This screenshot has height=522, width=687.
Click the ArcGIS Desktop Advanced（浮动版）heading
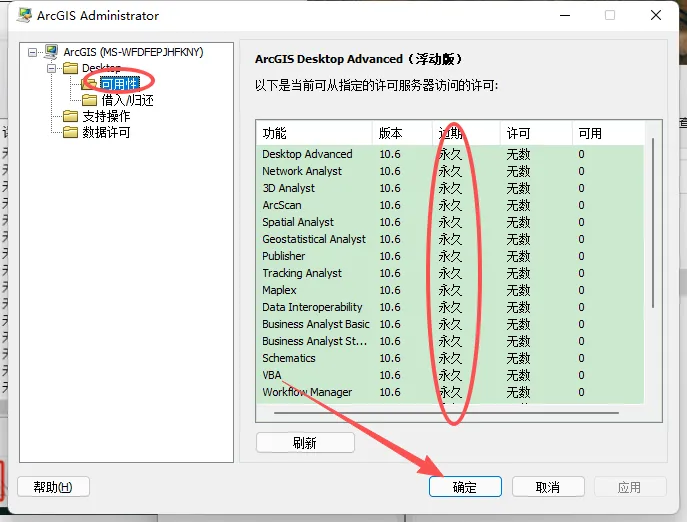tap(358, 59)
